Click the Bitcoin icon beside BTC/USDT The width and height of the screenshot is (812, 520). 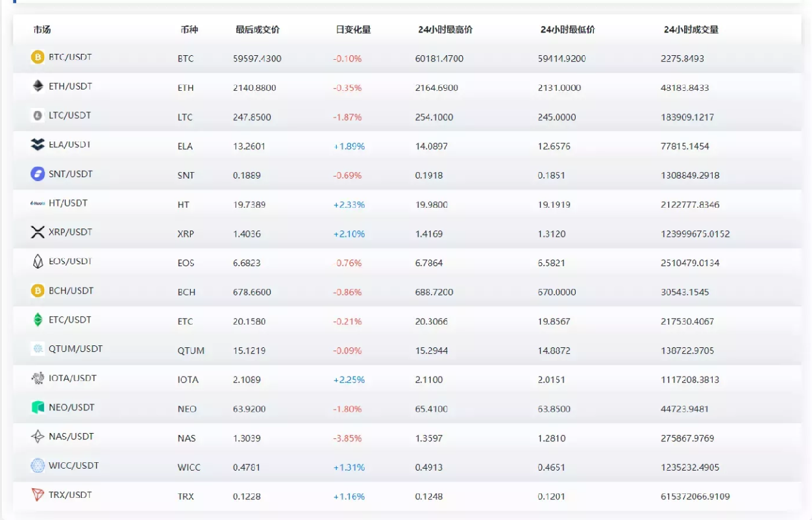pyautogui.click(x=38, y=57)
